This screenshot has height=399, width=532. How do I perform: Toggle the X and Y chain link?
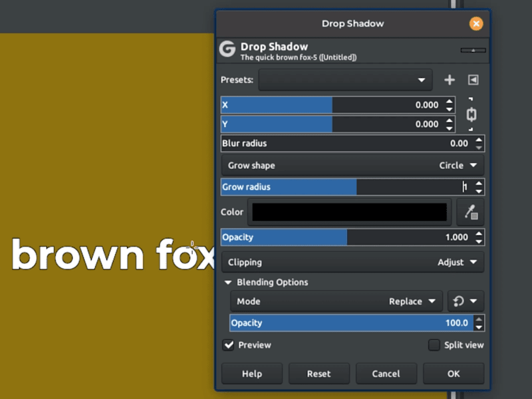tap(471, 114)
